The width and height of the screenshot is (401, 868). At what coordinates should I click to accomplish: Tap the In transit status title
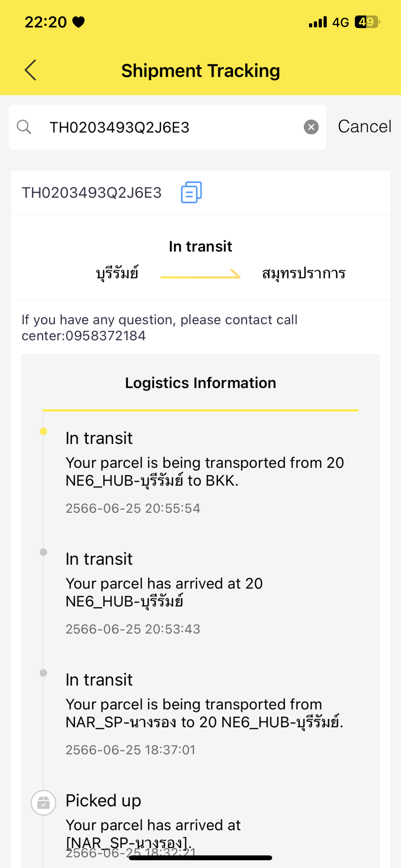[200, 246]
